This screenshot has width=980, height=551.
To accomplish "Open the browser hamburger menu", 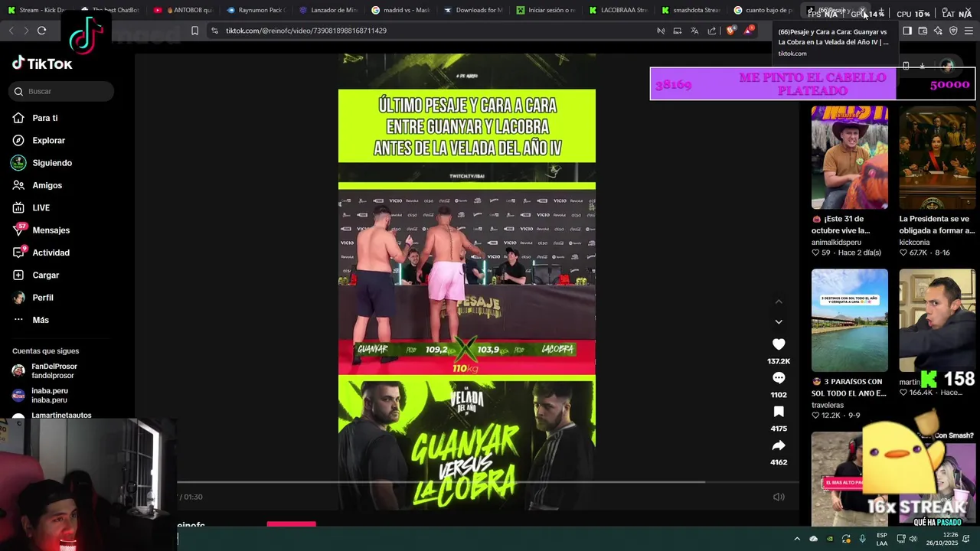I will [x=969, y=31].
